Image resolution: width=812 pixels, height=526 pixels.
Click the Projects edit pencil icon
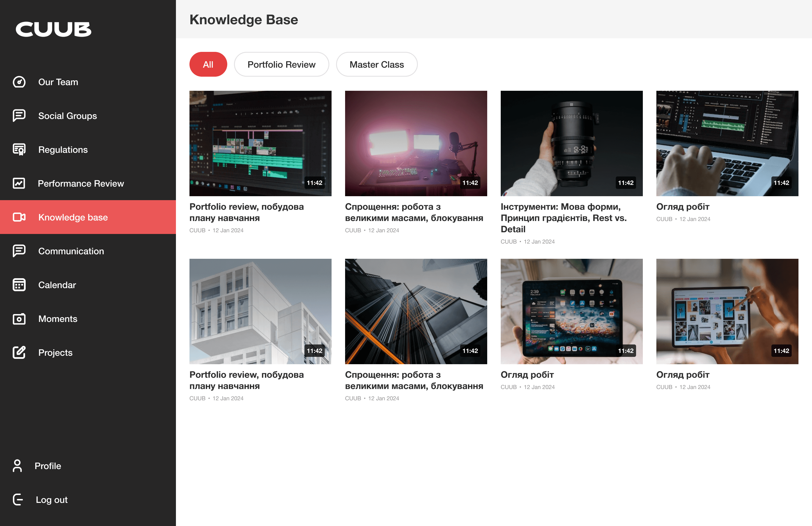click(19, 352)
